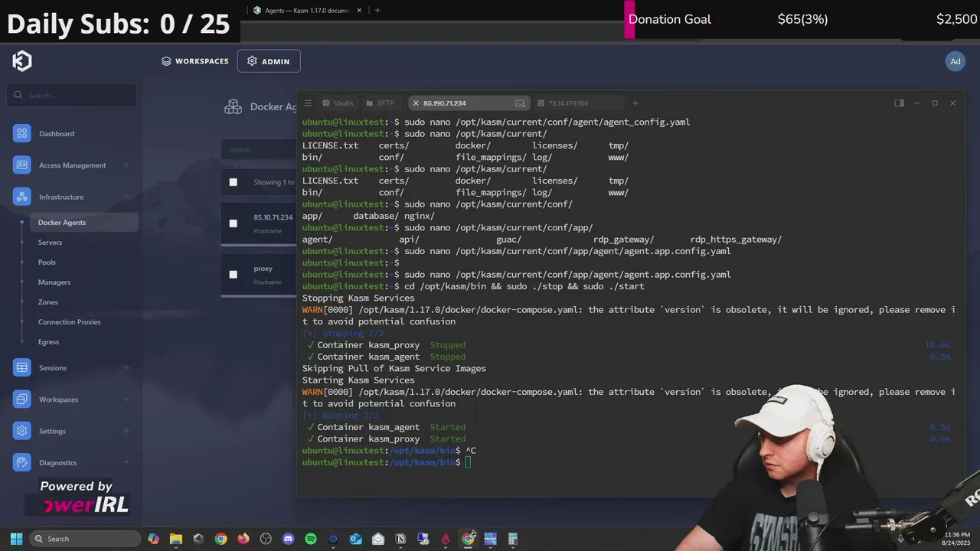Open Zones in the sidebar
Viewport: 980px width, 551px height.
click(48, 302)
